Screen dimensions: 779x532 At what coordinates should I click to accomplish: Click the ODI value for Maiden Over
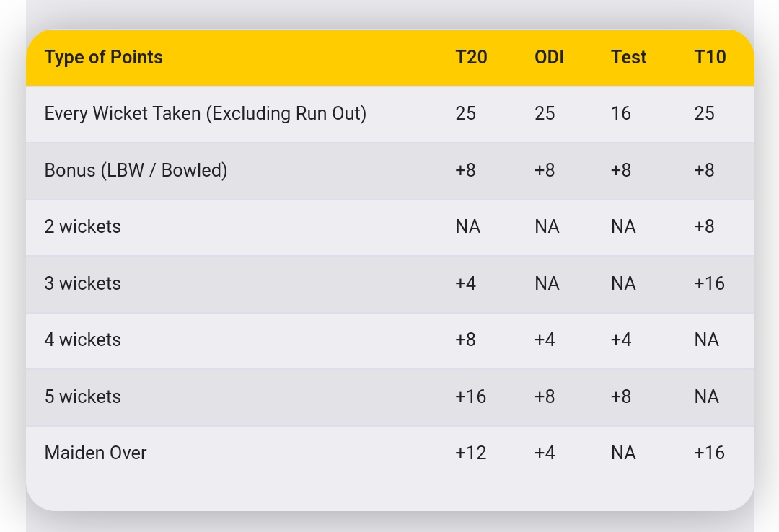(x=545, y=453)
